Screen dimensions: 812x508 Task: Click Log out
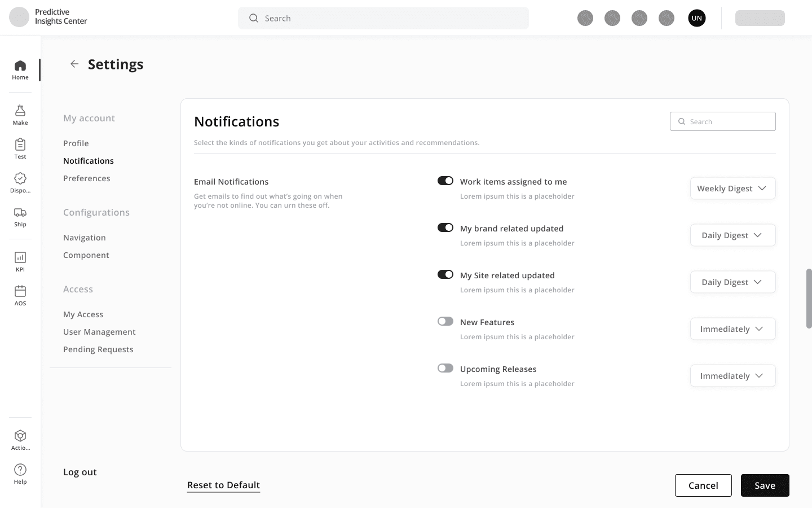pyautogui.click(x=80, y=472)
